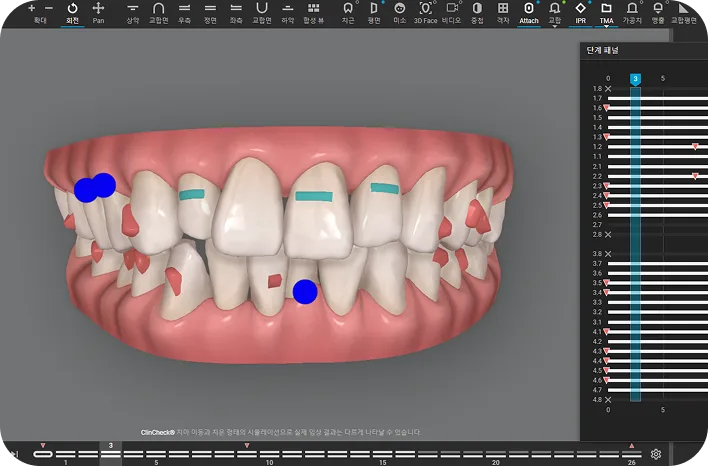Image resolution: width=708 pixels, height=466 pixels.
Task: Expand 맹출 eruption option
Action: tap(658, 13)
